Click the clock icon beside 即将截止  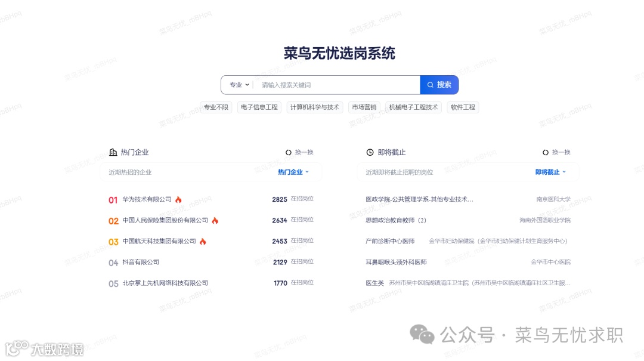pos(370,152)
